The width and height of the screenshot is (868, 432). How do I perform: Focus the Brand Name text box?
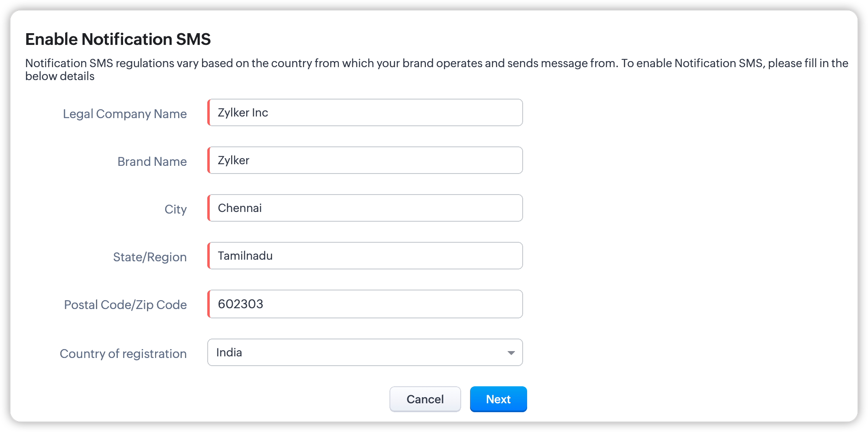tap(365, 160)
